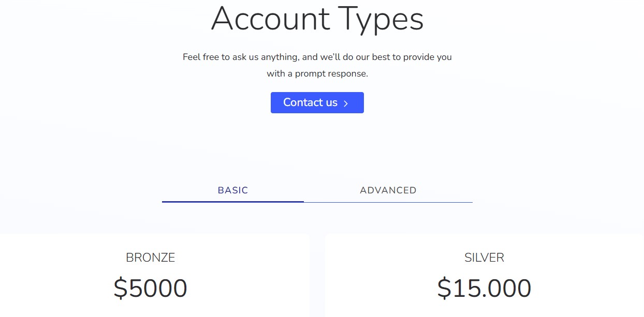Click the 'with a prompt response.' text

(x=317, y=73)
